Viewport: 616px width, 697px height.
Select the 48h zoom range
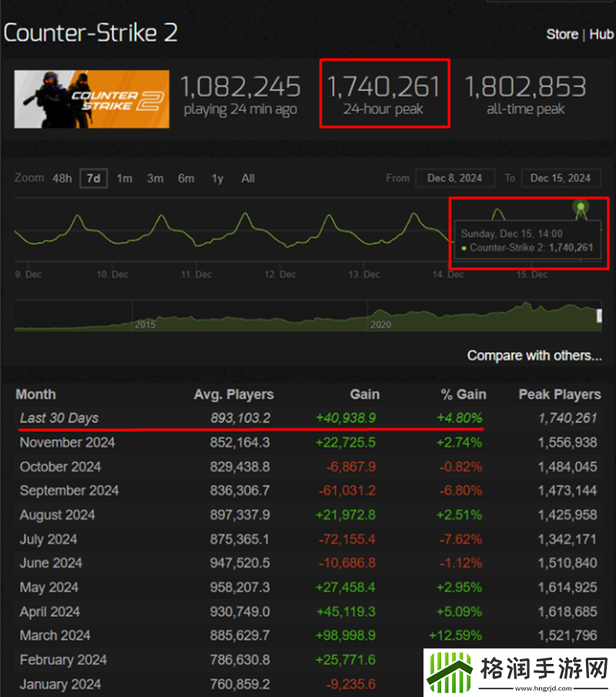[62, 179]
